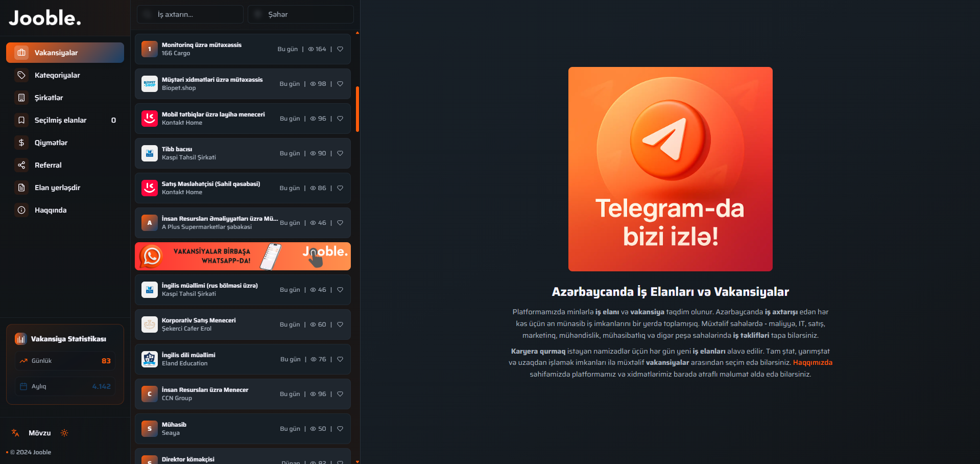This screenshot has height=464, width=980.
Task: Open Korporativ Satış Meneceri job listing
Action: [243, 324]
